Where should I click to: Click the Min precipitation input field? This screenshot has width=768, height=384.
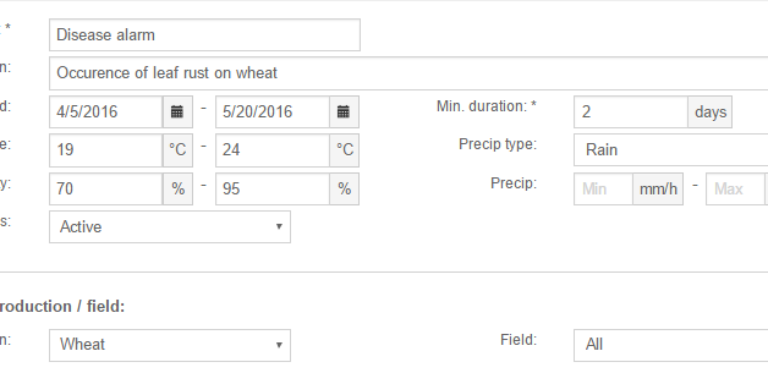point(603,189)
